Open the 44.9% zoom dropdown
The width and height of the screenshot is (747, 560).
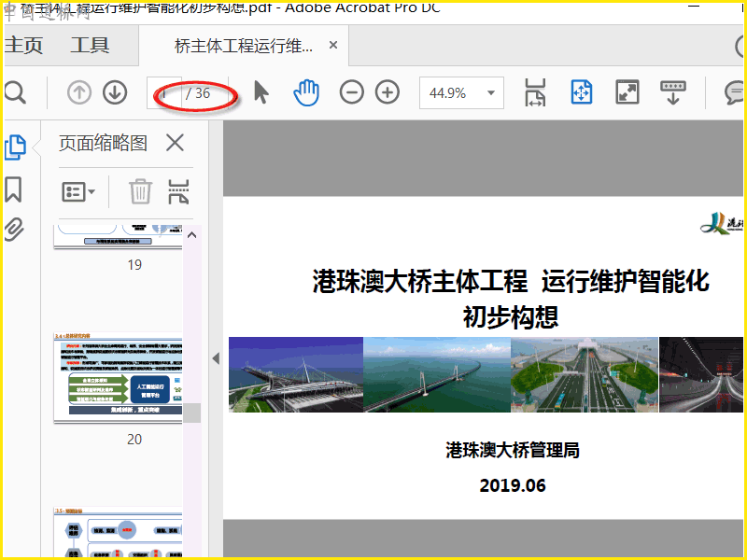point(461,92)
